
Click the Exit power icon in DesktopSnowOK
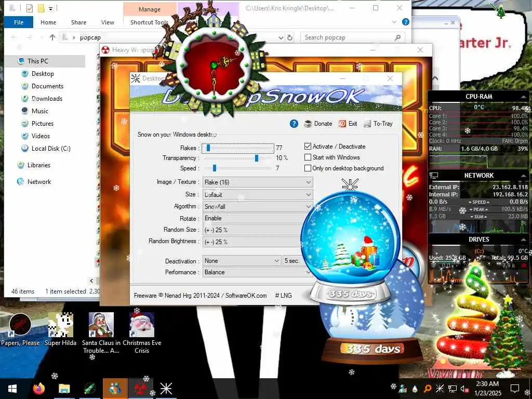342,124
